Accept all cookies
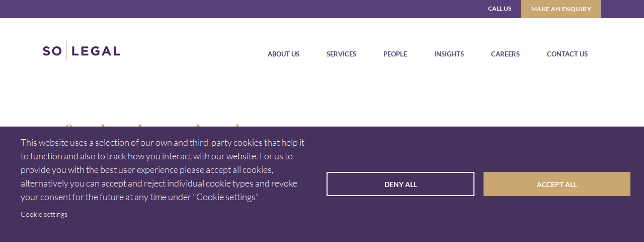This screenshot has width=644, height=242. (x=556, y=184)
